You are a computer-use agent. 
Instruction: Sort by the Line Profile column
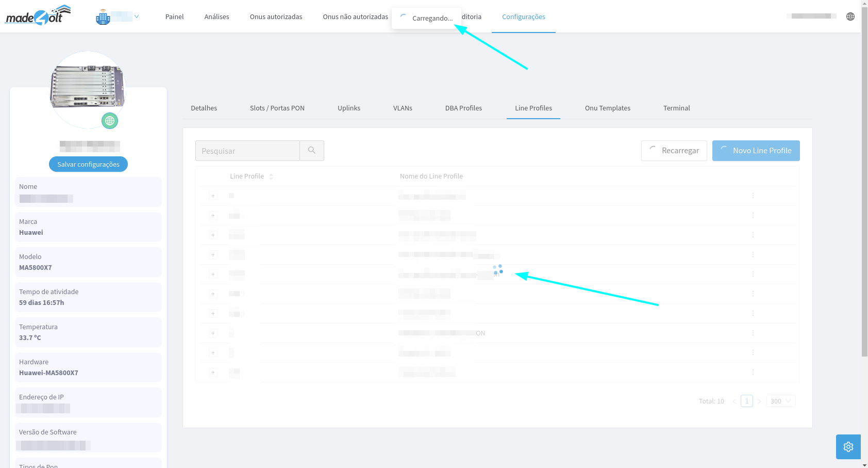(x=271, y=176)
